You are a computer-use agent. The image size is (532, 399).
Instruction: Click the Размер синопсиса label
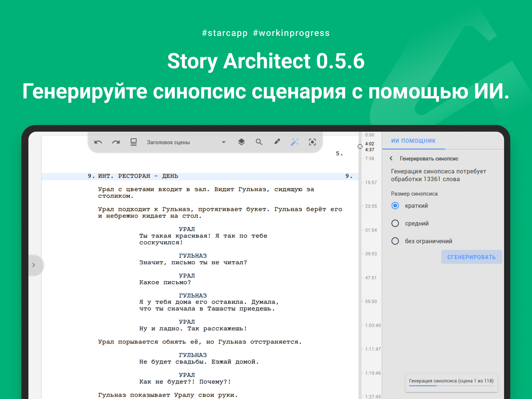coord(414,194)
